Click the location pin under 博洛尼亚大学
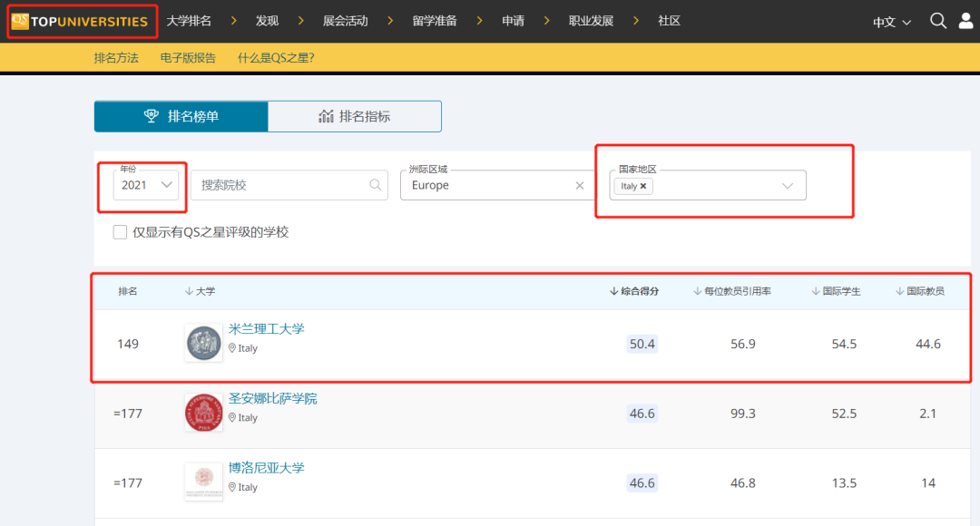This screenshot has width=980, height=526. coord(232,487)
